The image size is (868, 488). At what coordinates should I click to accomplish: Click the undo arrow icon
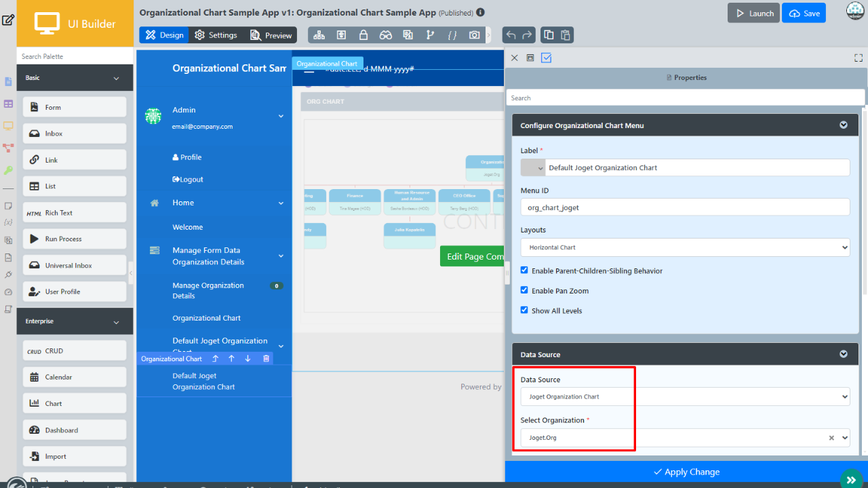511,35
